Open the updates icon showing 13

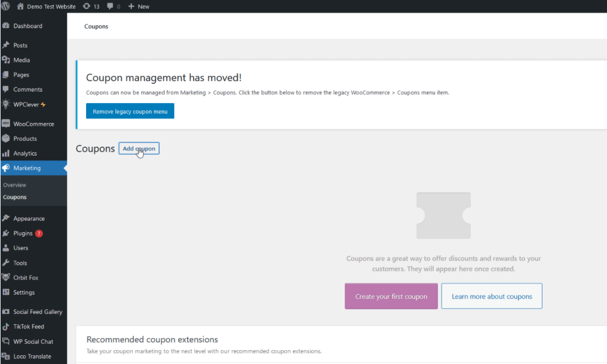click(87, 7)
